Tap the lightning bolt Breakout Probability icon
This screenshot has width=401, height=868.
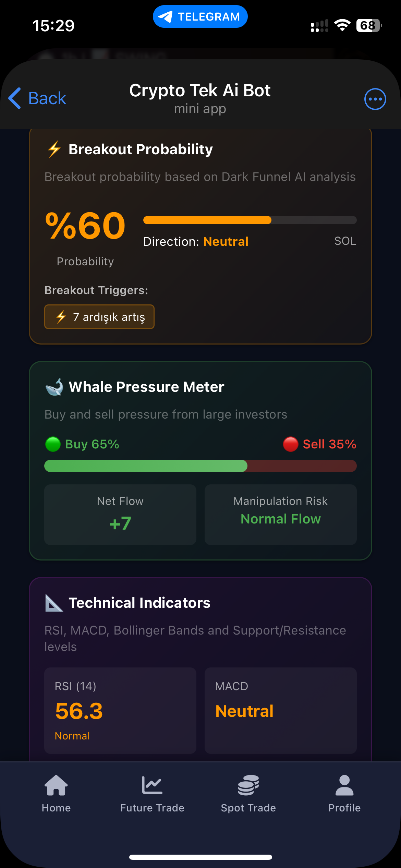pos(54,149)
